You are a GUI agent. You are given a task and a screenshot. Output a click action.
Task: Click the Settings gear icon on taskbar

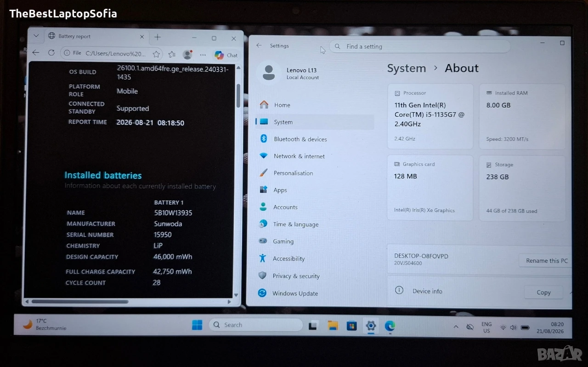click(x=371, y=326)
